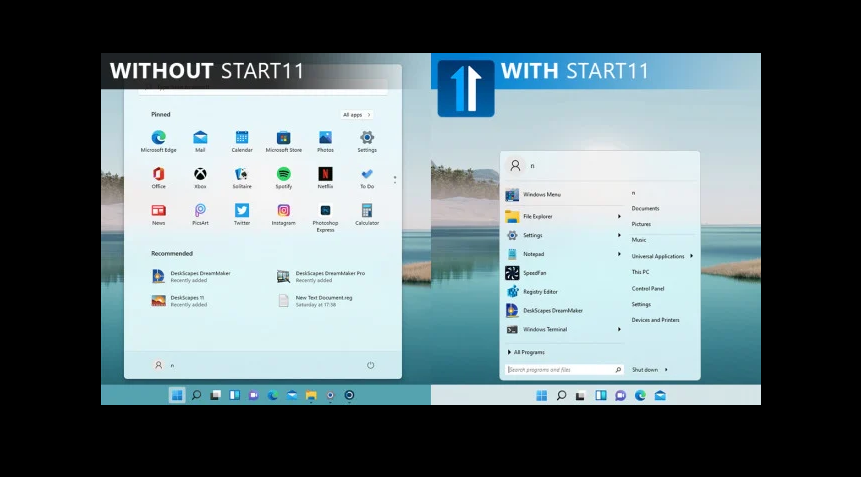Expand the All Programs list
Image resolution: width=861 pixels, height=477 pixels.
pyautogui.click(x=528, y=352)
